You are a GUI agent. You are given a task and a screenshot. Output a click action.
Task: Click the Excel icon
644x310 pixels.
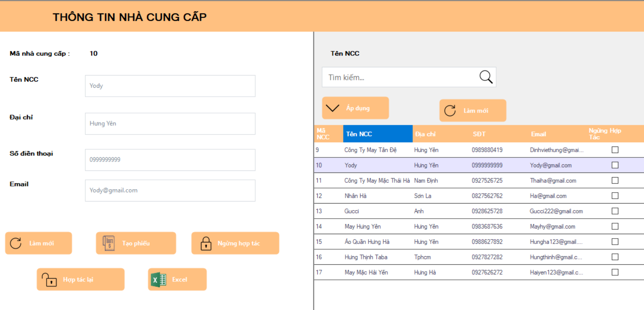click(x=158, y=279)
